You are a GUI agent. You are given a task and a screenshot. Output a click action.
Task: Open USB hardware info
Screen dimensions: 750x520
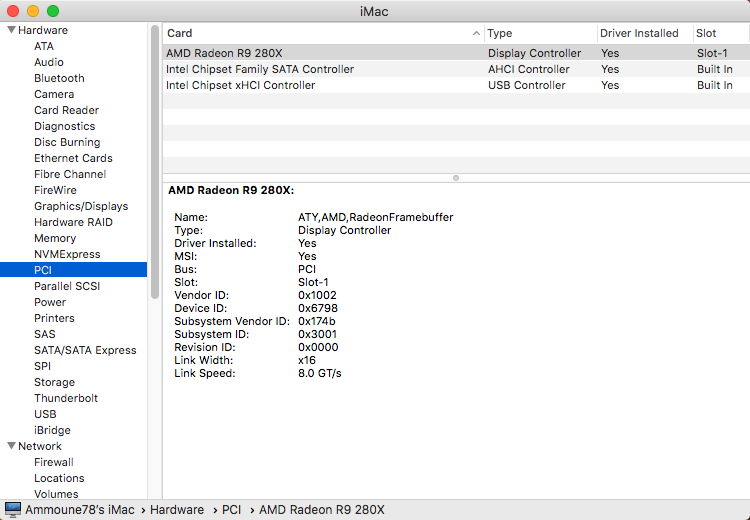point(45,414)
